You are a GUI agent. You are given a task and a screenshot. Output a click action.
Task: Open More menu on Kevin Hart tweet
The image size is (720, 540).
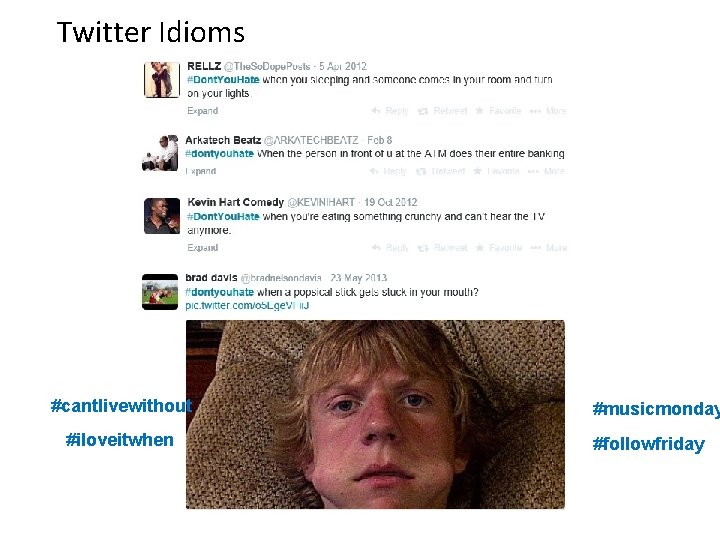(x=548, y=248)
